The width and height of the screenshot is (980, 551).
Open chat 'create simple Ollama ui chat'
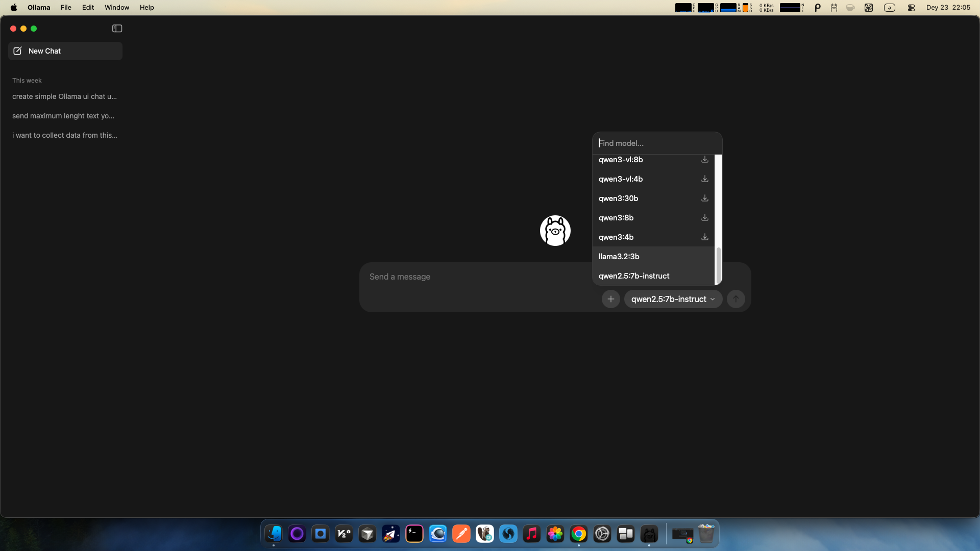(64, 96)
